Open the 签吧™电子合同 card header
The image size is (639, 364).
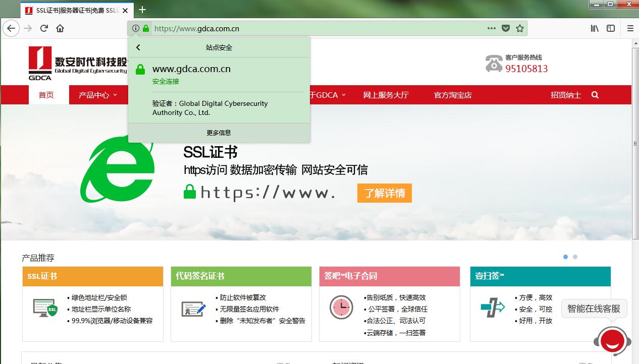(390, 276)
